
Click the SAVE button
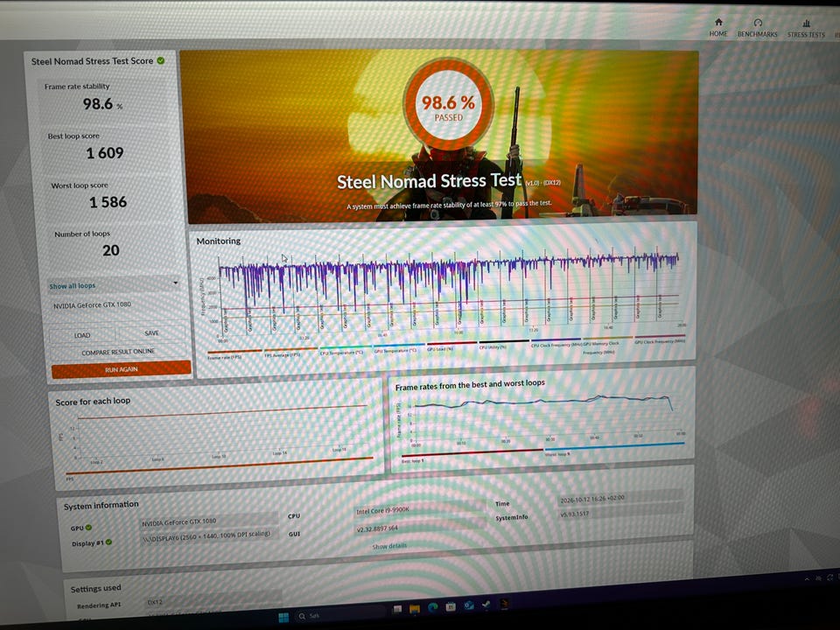pos(151,333)
